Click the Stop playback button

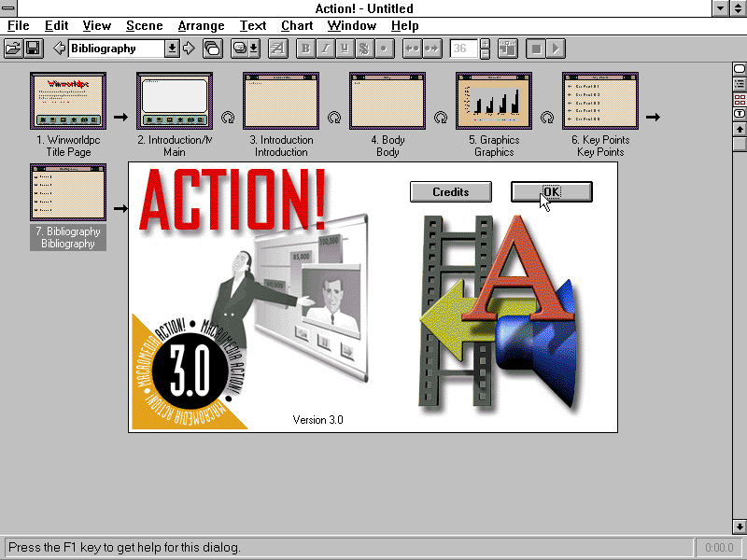pyautogui.click(x=536, y=49)
